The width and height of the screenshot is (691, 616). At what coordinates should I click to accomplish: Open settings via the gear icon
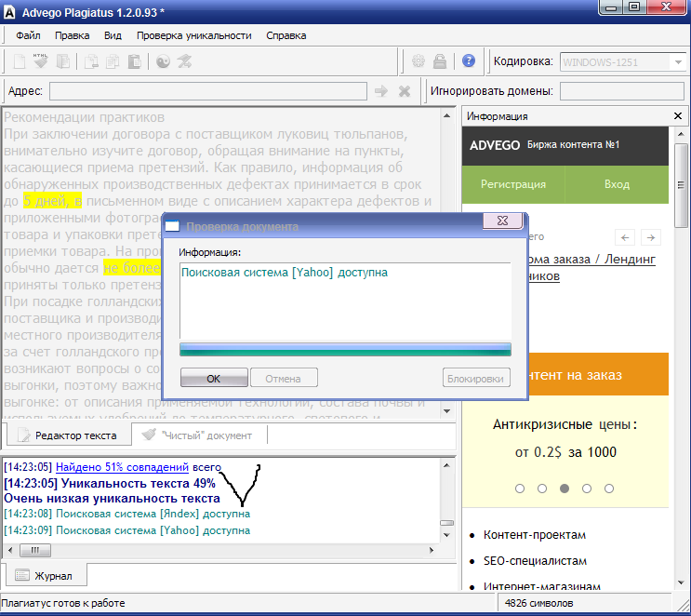point(419,60)
